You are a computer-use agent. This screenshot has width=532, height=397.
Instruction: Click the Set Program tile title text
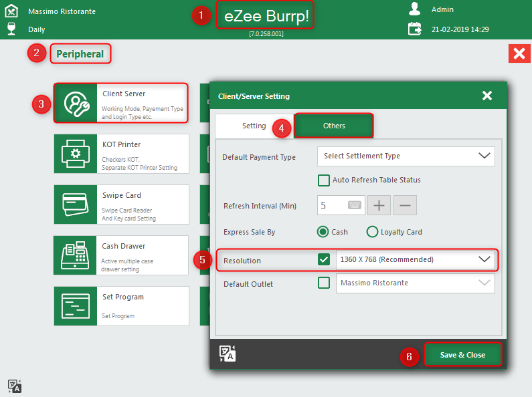tap(123, 297)
